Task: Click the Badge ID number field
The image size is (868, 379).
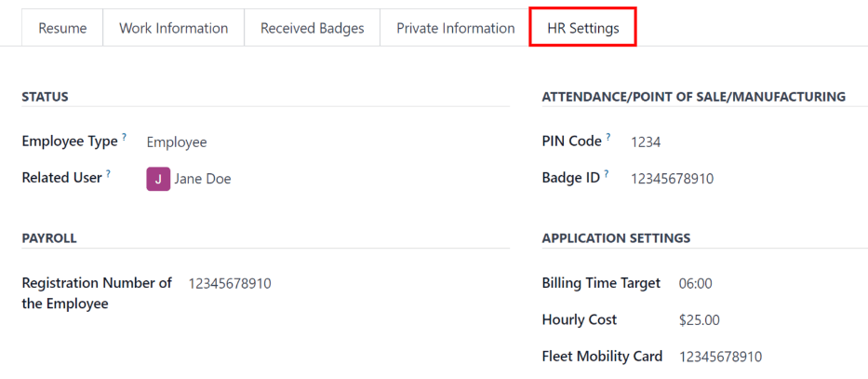Action: [672, 178]
